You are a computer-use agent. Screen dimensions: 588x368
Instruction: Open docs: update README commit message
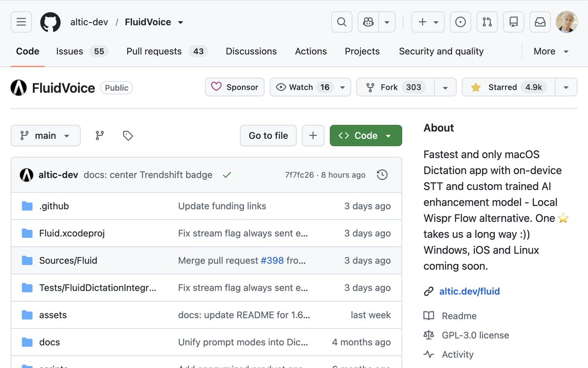point(244,315)
